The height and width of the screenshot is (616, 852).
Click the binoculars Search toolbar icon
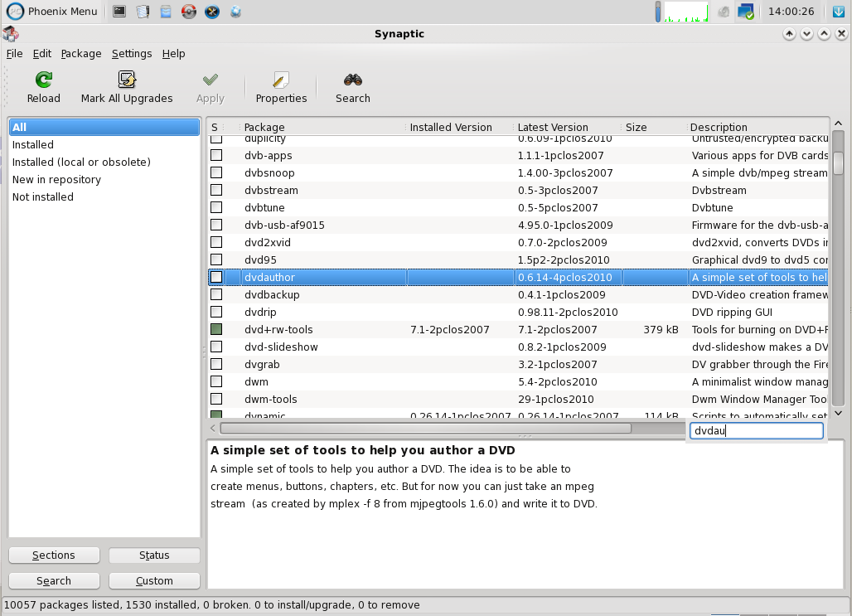(x=353, y=80)
